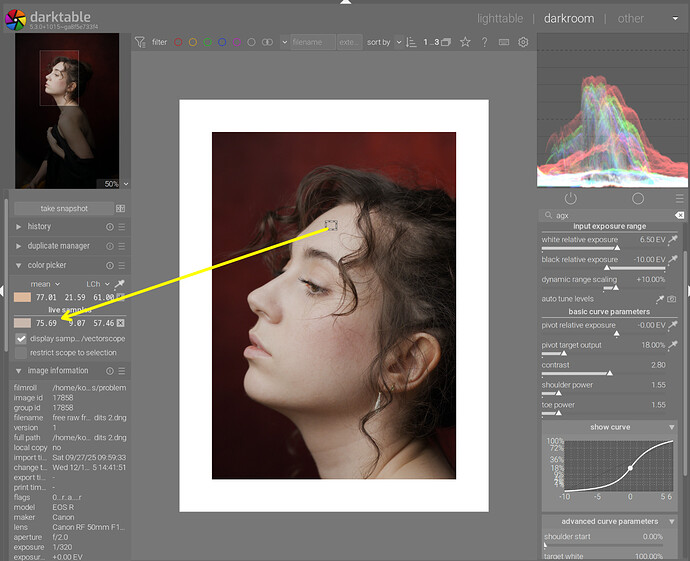Viewport: 690px width, 561px height.
Task: Pick white relative exposure with eyedropper
Action: 673,240
